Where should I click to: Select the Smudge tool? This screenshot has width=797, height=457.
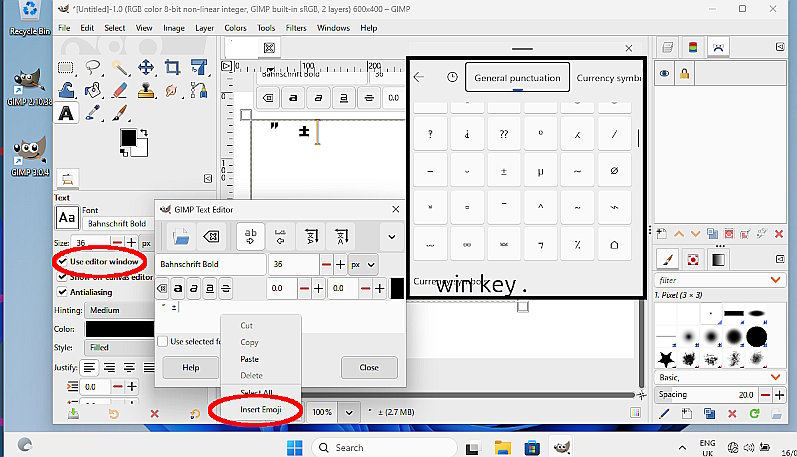(172, 90)
